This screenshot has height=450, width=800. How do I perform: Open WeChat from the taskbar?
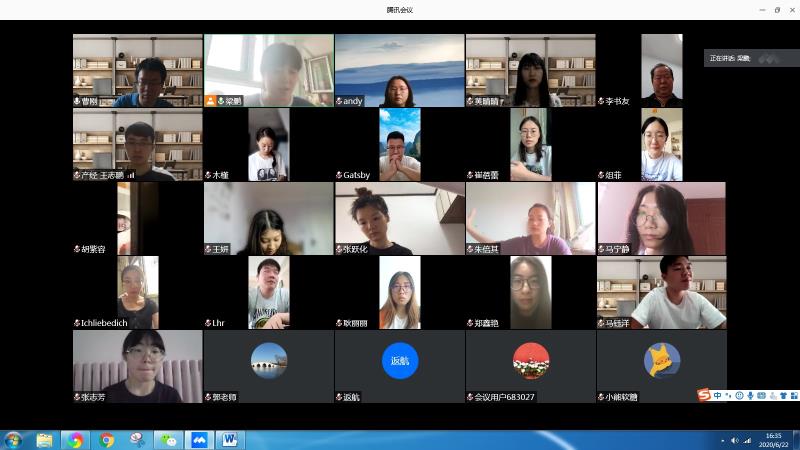click(169, 440)
